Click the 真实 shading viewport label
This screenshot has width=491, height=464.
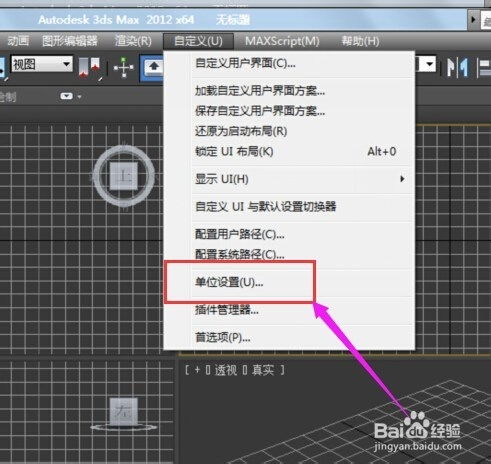coord(263,370)
